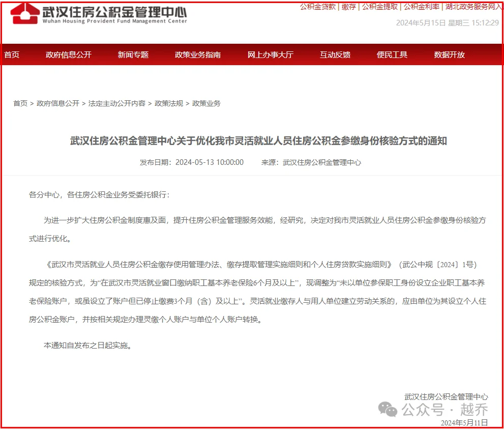
Task: Open the 公积金提取 top link
Action: (380, 7)
